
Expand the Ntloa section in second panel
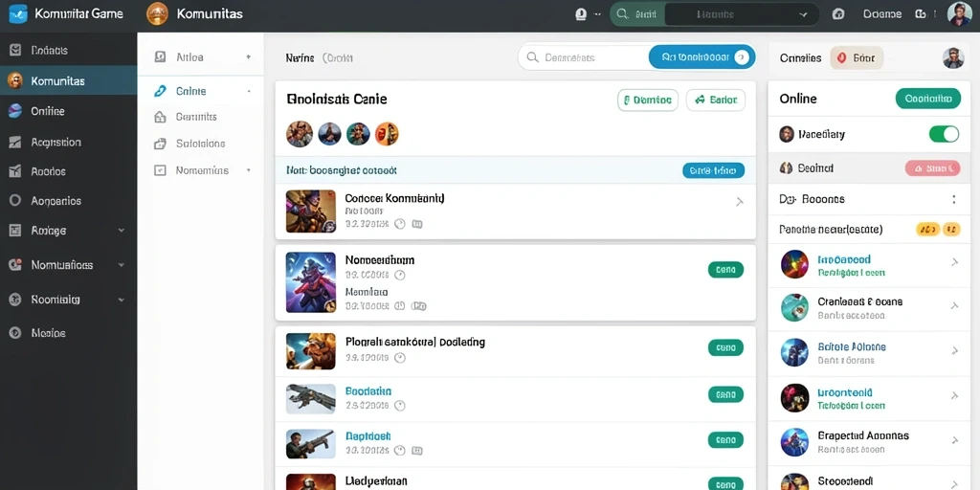248,56
